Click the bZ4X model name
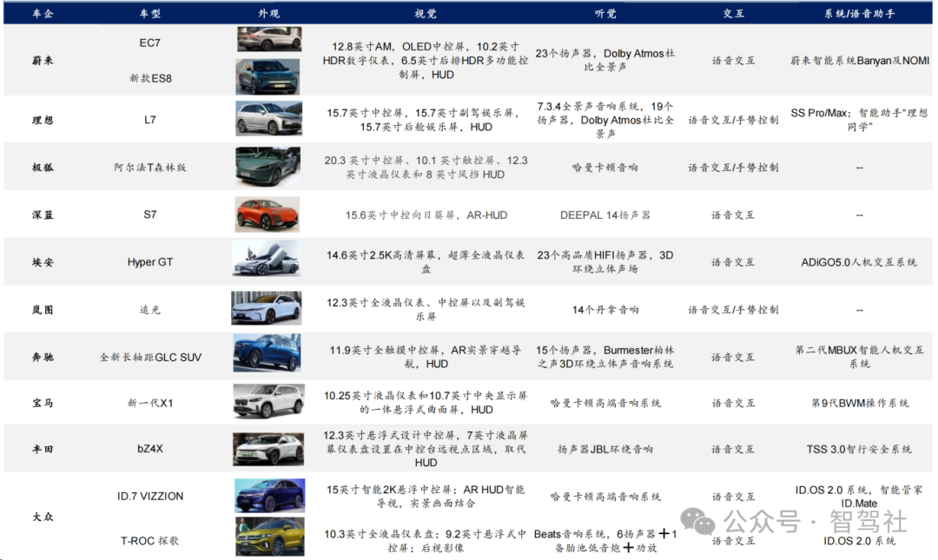938x560 pixels. 149,449
